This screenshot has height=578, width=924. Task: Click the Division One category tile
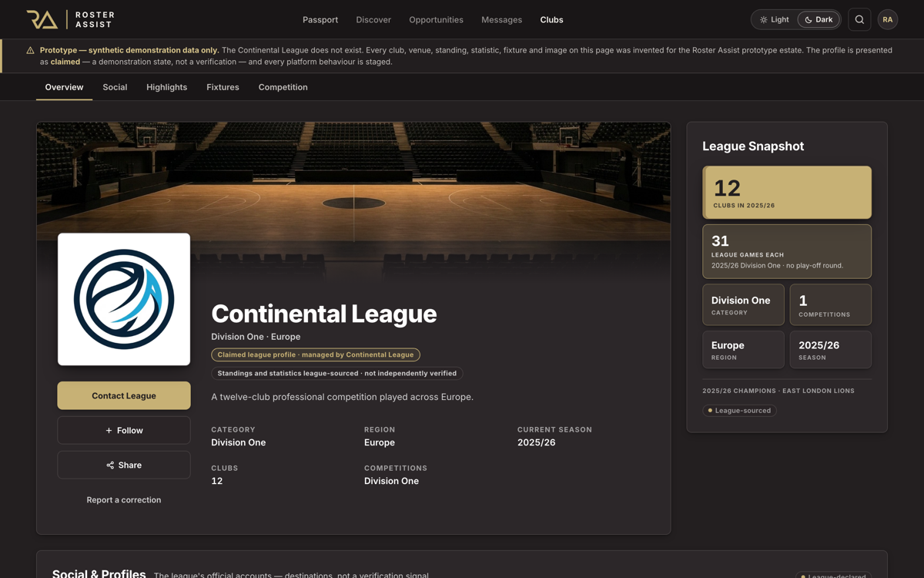[744, 304]
